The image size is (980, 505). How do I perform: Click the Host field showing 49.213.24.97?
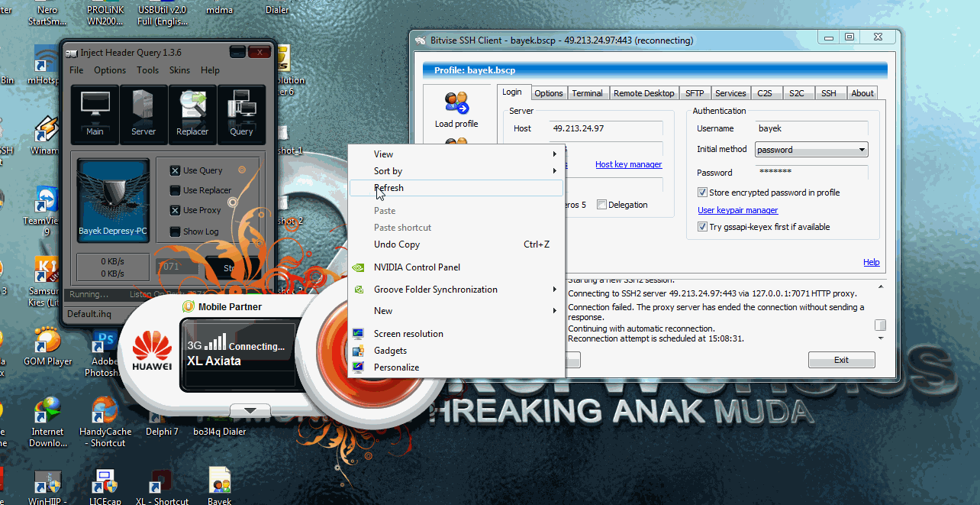coord(606,128)
